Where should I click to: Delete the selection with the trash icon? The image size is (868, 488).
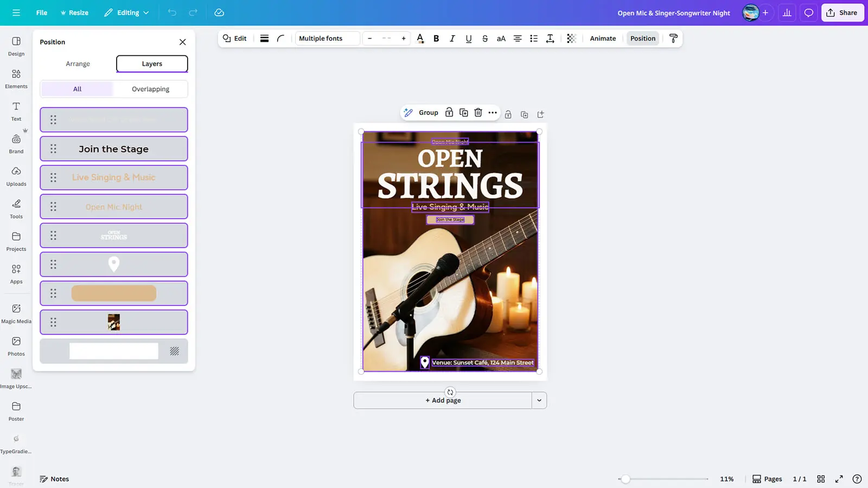point(477,113)
